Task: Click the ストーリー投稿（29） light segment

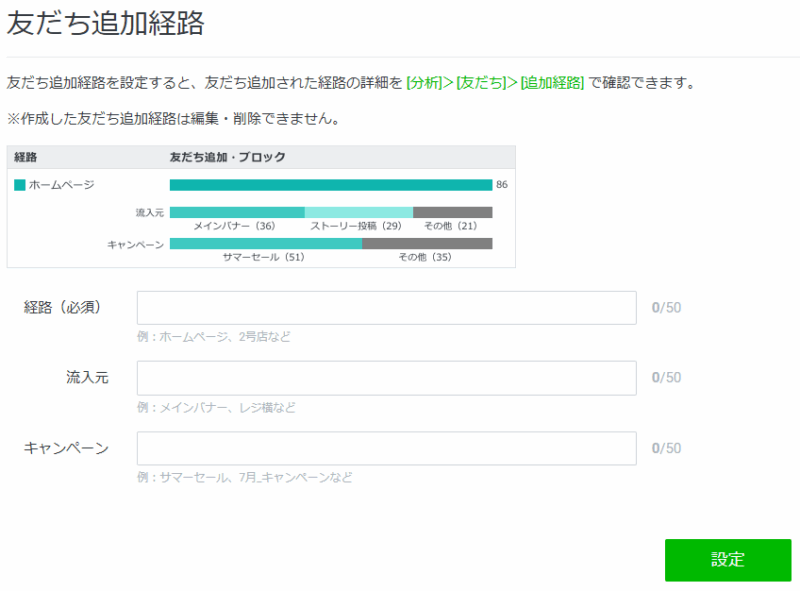Action: (358, 212)
